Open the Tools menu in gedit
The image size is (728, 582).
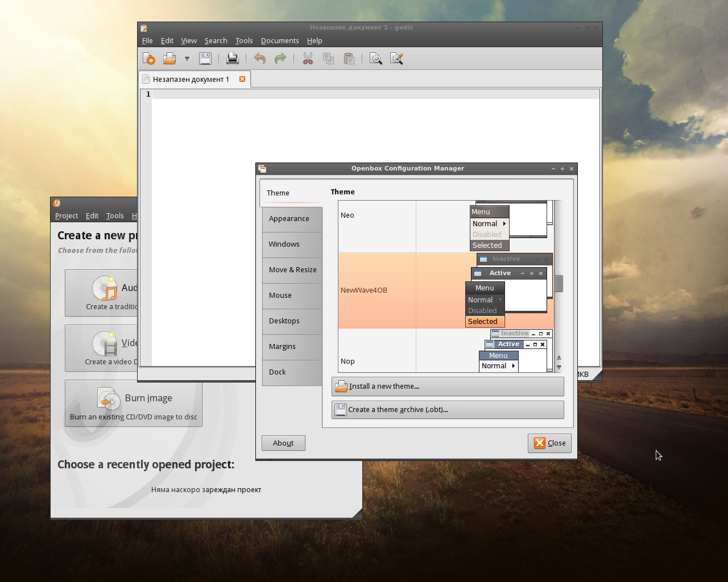click(x=243, y=41)
